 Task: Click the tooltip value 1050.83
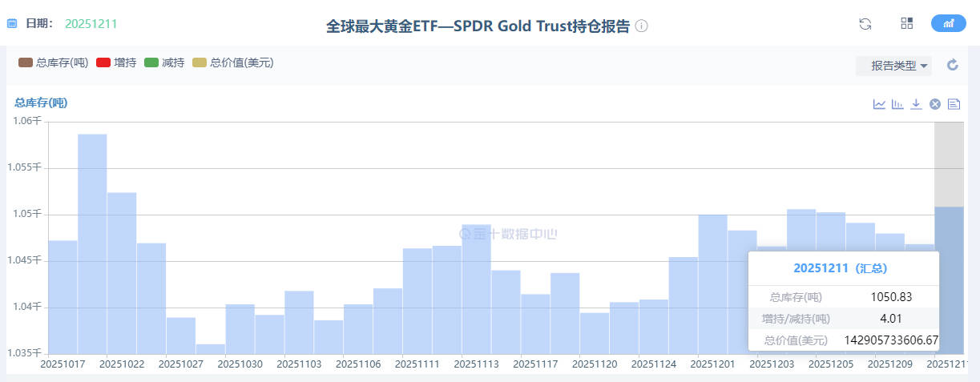tap(891, 297)
